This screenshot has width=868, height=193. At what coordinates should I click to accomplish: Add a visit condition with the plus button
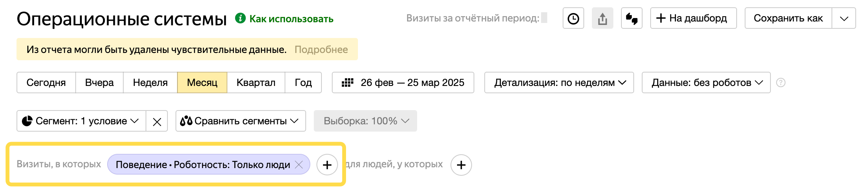pos(327,165)
